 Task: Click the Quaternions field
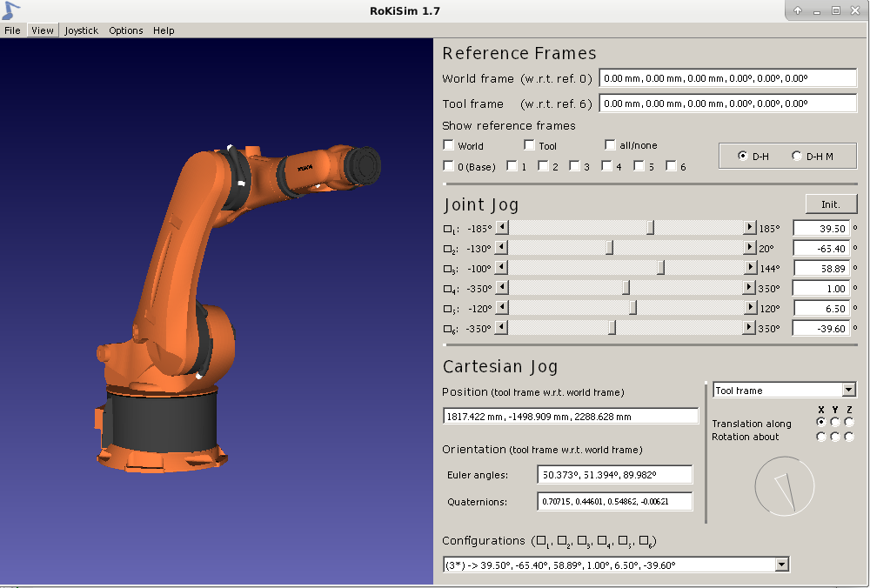coord(615,501)
